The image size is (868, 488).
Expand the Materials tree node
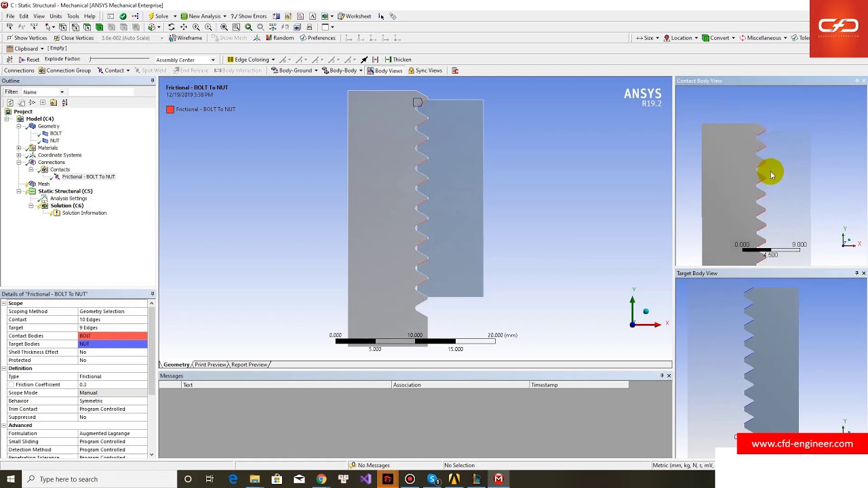pyautogui.click(x=19, y=148)
